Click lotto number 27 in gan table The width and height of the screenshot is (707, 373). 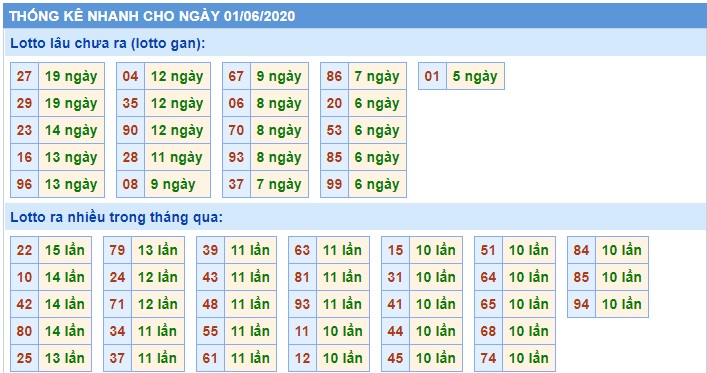pos(24,76)
